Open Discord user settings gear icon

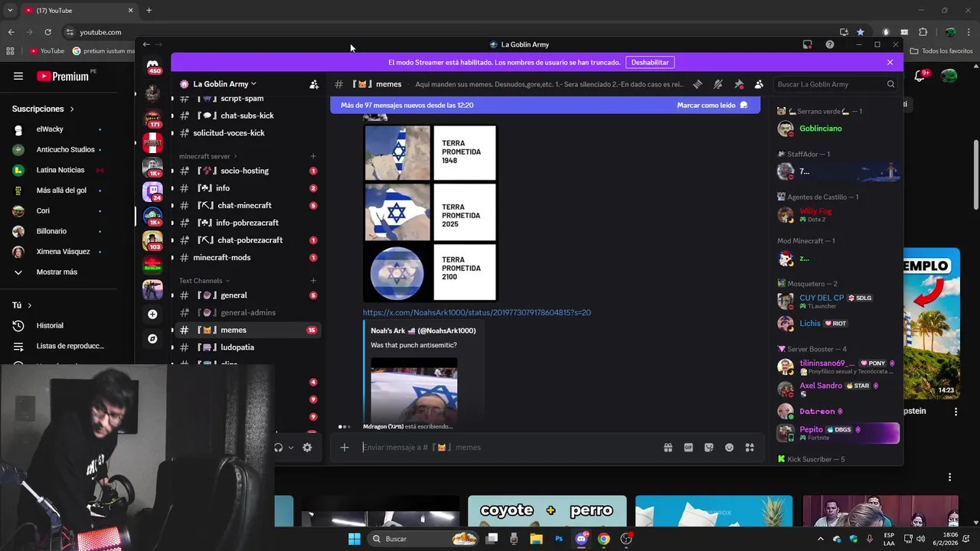coord(307,448)
